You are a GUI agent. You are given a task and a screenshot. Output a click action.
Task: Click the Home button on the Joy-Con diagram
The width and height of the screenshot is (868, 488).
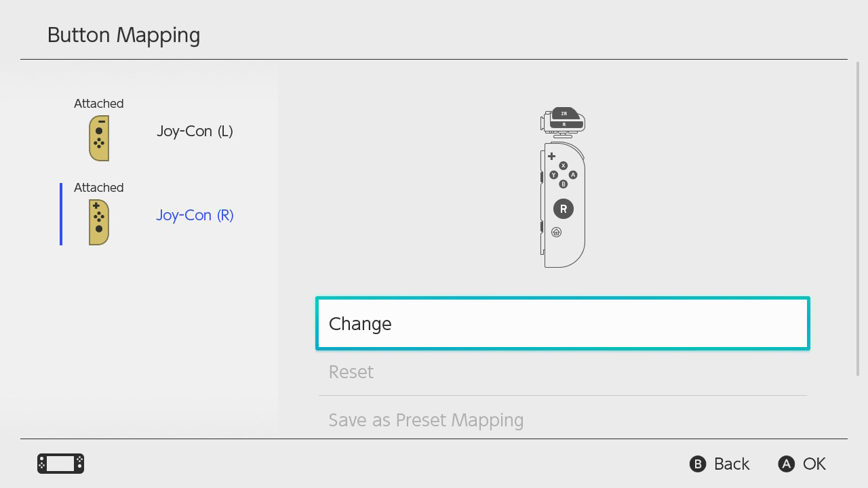557,232
